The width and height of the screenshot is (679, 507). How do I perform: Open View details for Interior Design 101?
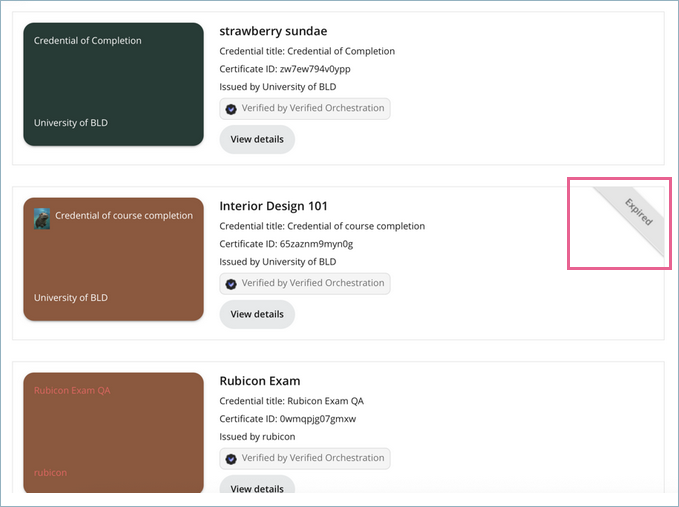[x=257, y=314]
